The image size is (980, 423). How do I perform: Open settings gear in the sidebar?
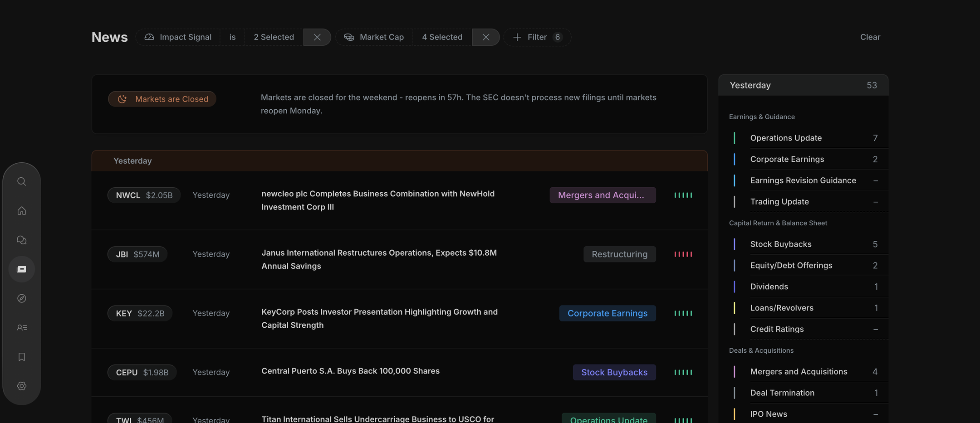22,386
